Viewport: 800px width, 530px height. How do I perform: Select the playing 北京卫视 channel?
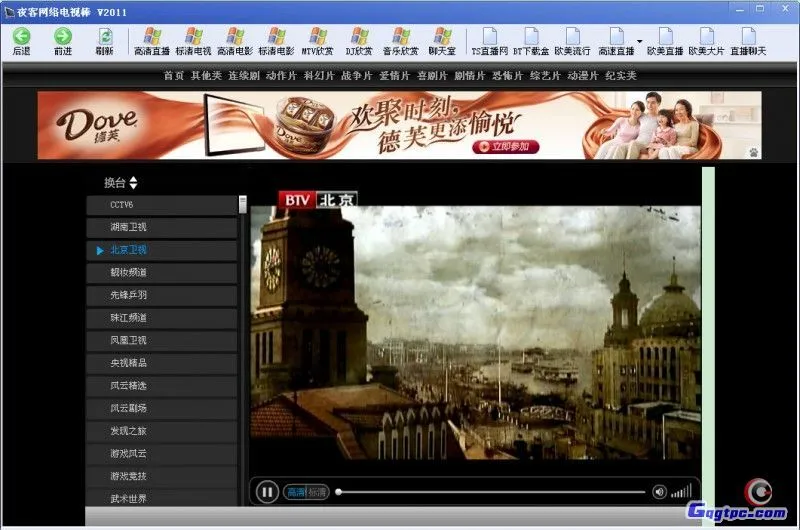pos(162,250)
